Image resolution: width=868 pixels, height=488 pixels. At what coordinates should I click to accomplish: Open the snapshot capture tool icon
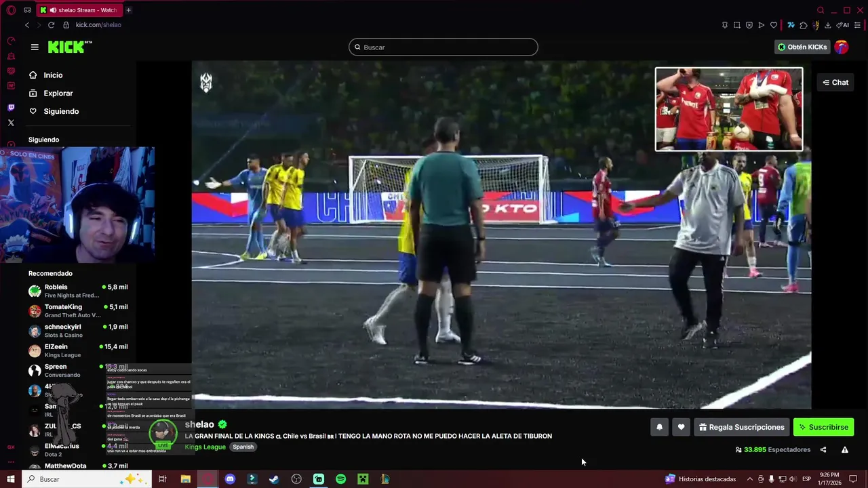click(x=737, y=25)
